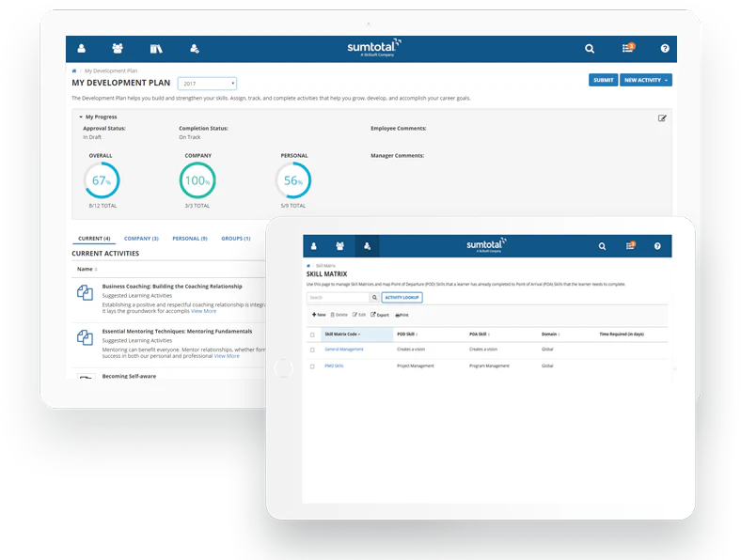Click the Overall 67% progress ring
The image size is (741, 560).
coord(102,180)
